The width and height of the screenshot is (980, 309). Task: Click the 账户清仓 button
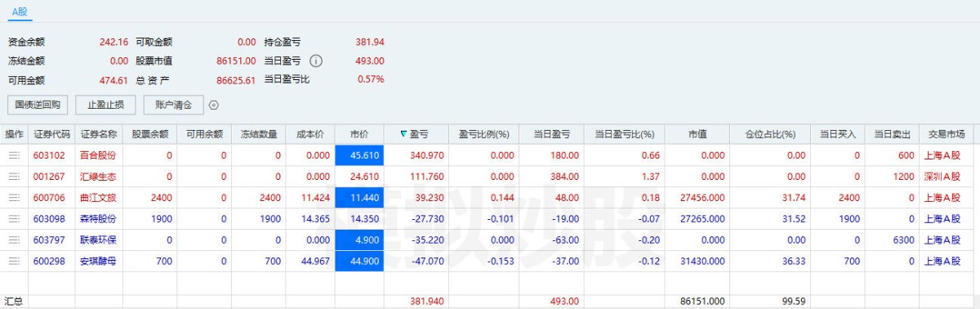click(173, 105)
